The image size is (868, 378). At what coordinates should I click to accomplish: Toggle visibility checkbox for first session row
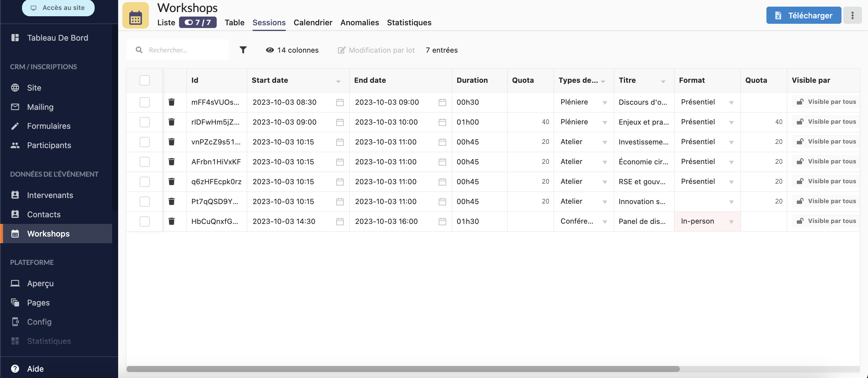pos(145,101)
